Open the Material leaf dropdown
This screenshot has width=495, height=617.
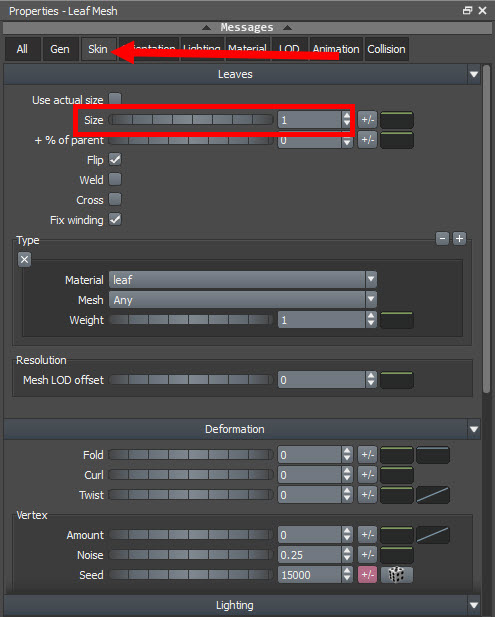click(243, 280)
